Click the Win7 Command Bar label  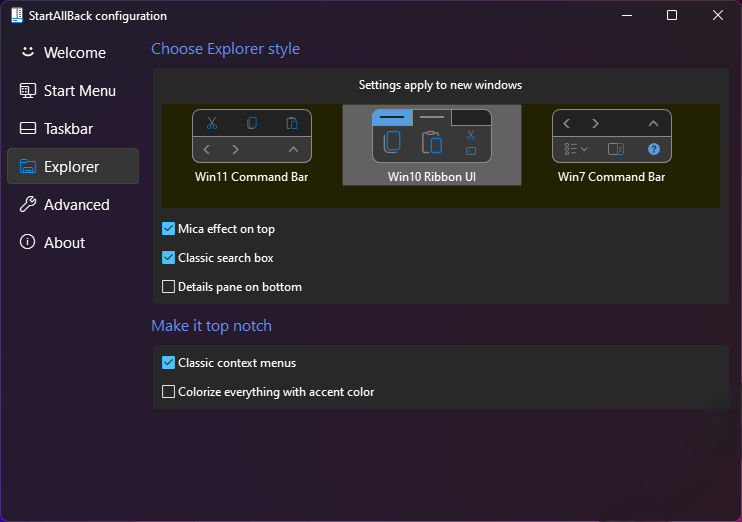tap(611, 177)
